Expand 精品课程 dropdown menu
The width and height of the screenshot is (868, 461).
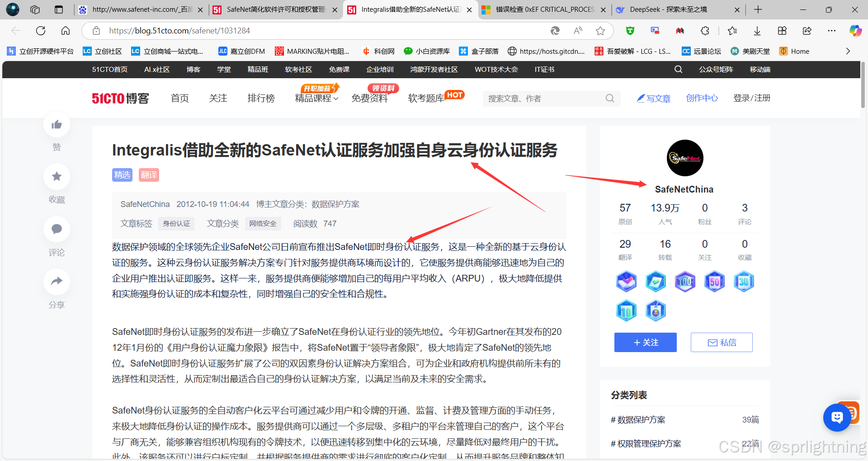316,98
